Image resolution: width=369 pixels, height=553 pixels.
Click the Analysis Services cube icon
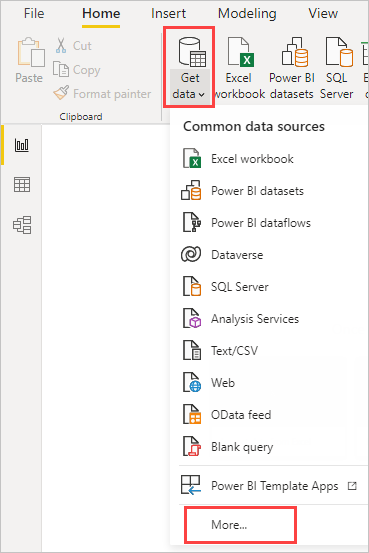click(x=192, y=318)
